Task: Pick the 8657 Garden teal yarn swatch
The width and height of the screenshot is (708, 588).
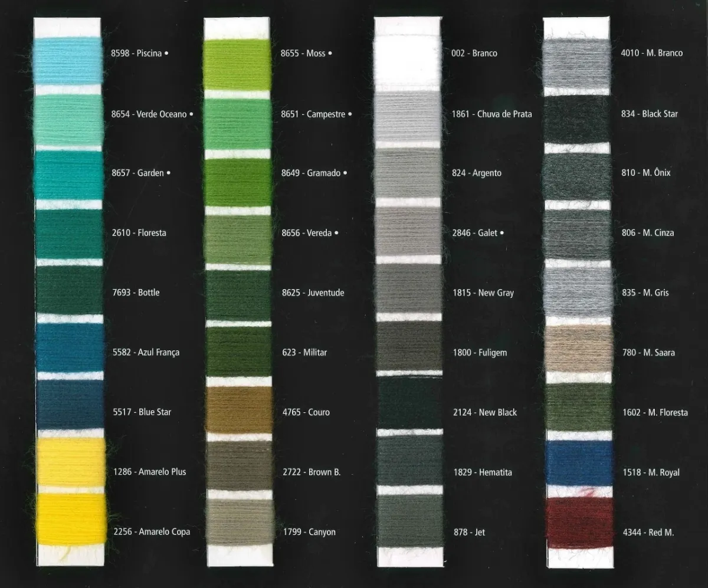Action: pos(69,176)
